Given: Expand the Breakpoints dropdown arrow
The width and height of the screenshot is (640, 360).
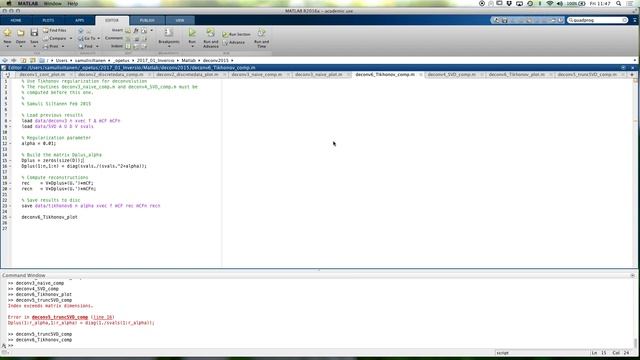Looking at the screenshot, I should tap(169, 47).
